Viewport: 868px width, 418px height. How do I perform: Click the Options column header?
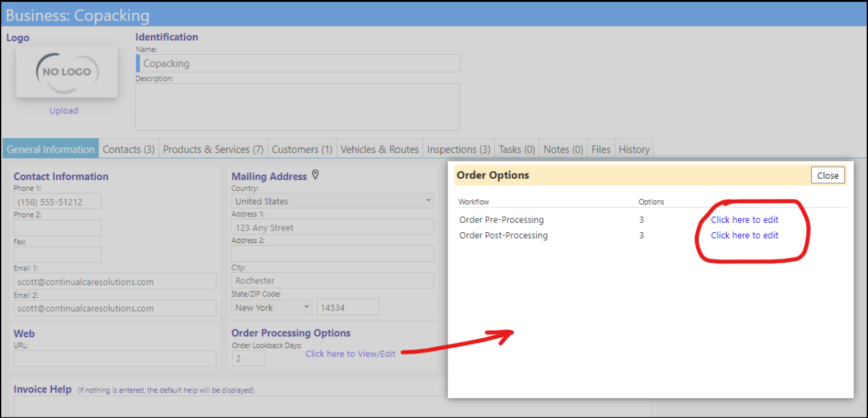click(x=651, y=202)
